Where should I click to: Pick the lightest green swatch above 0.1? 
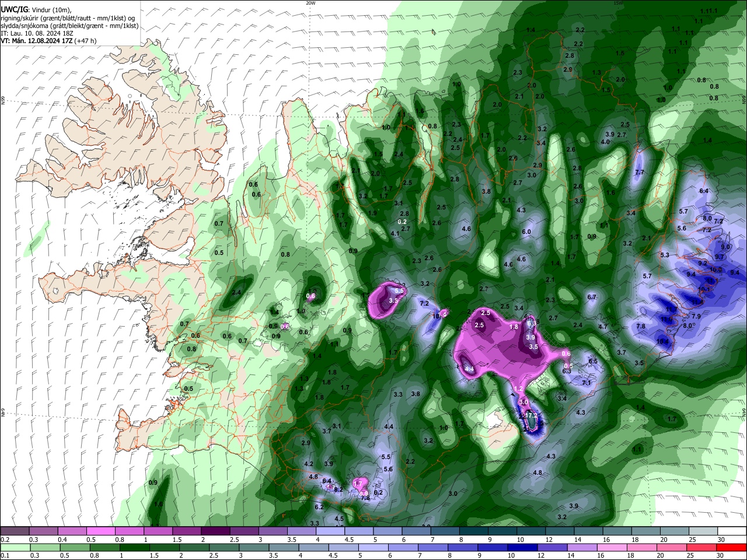[15, 547]
